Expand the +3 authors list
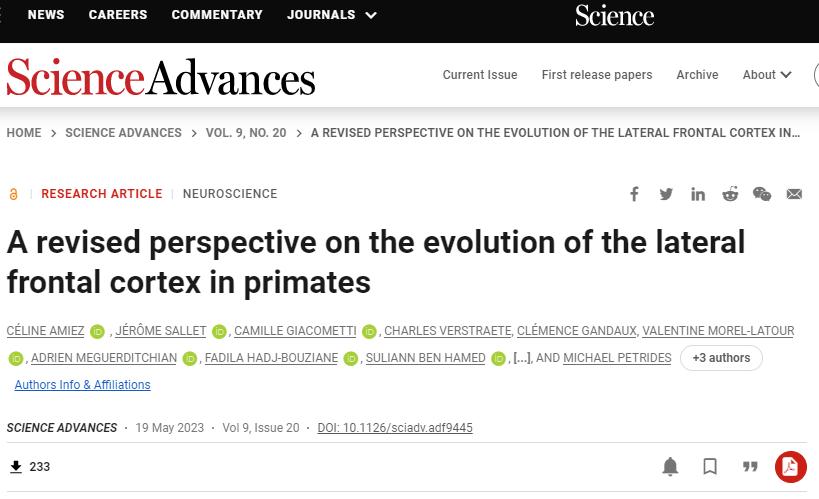Viewport: 819px width, 499px height. (721, 358)
